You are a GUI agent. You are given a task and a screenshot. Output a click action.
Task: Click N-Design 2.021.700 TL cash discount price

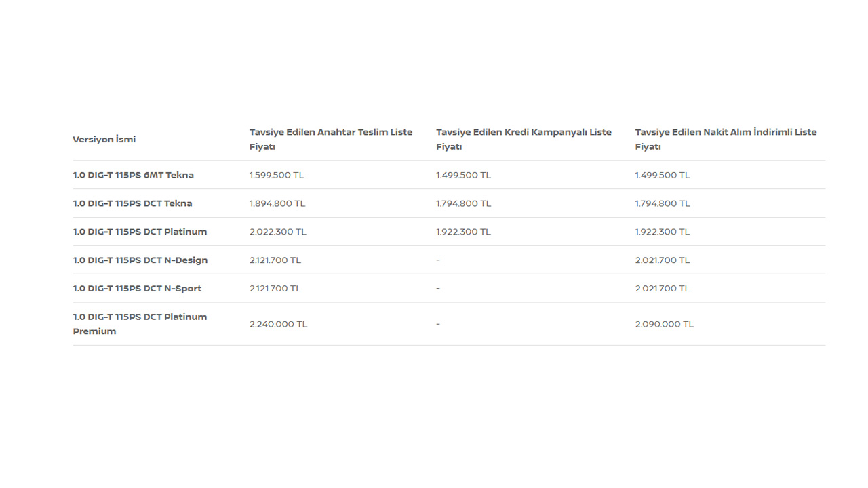pos(663,260)
